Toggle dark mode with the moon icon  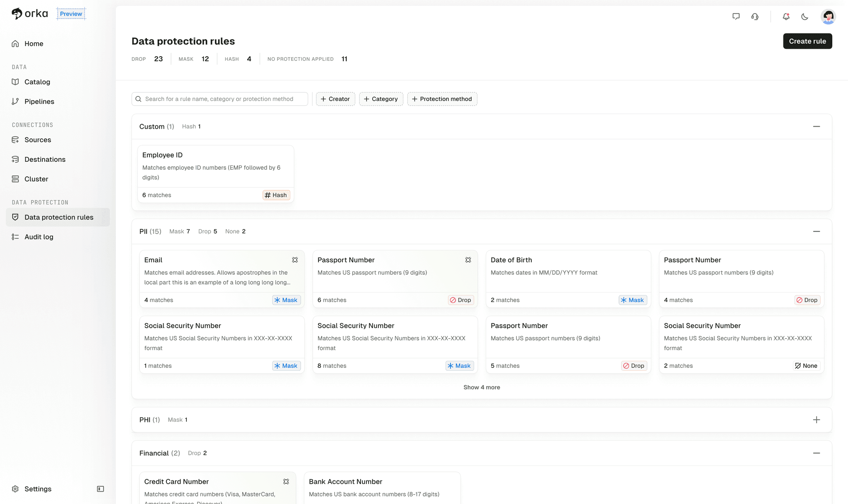[x=805, y=17]
